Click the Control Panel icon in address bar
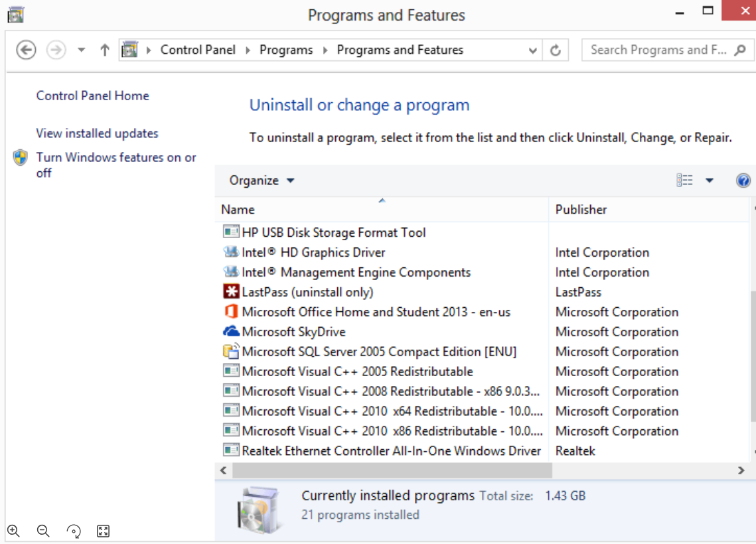The height and width of the screenshot is (544, 756). click(x=129, y=50)
